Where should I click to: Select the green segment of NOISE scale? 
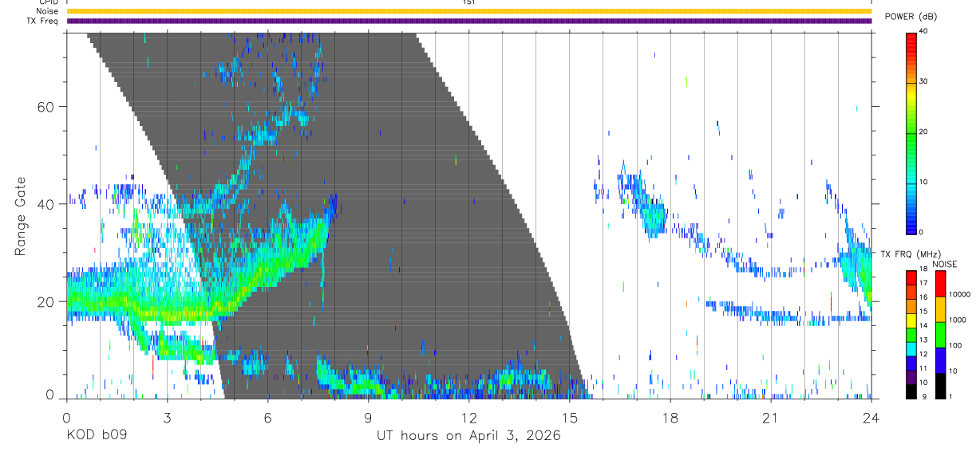tap(940, 335)
